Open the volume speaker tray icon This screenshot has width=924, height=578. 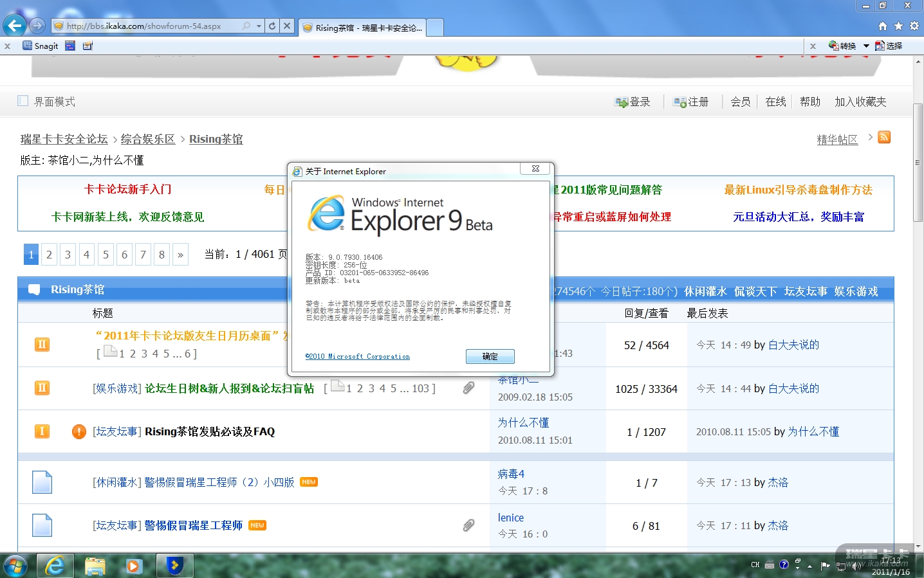(x=856, y=566)
